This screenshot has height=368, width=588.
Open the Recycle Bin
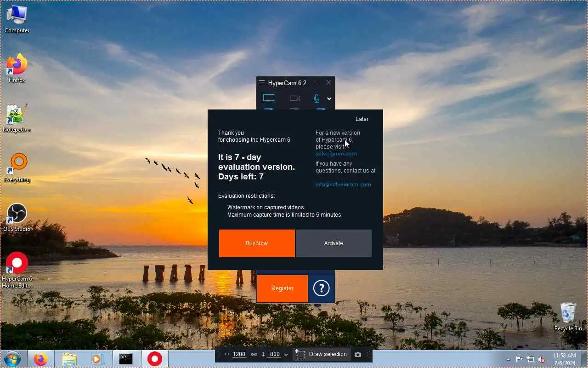(x=568, y=316)
